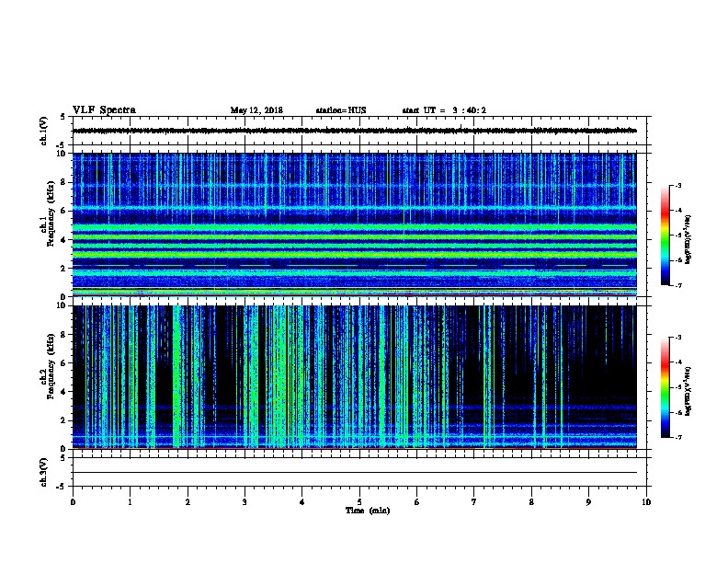Click the ch.2 spectrogram color scale bar
Image resolution: width=728 pixels, height=563 pixels.
(x=665, y=387)
